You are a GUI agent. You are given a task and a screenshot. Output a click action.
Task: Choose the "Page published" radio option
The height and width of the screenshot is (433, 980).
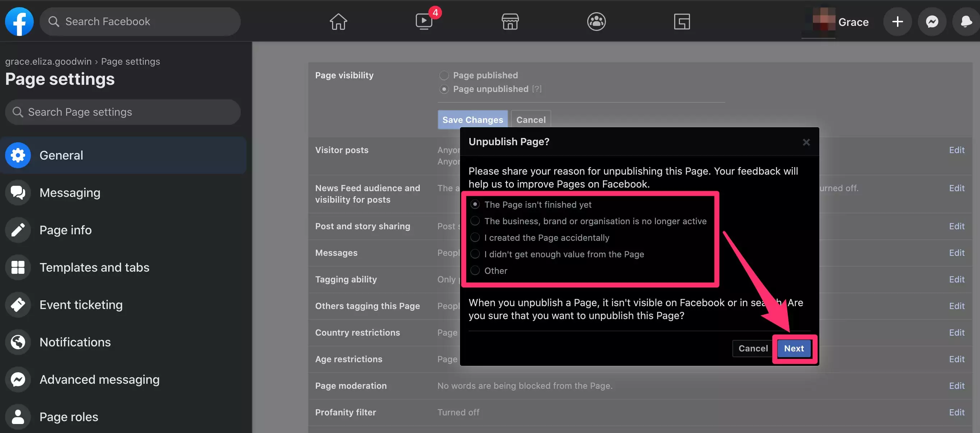[443, 75]
